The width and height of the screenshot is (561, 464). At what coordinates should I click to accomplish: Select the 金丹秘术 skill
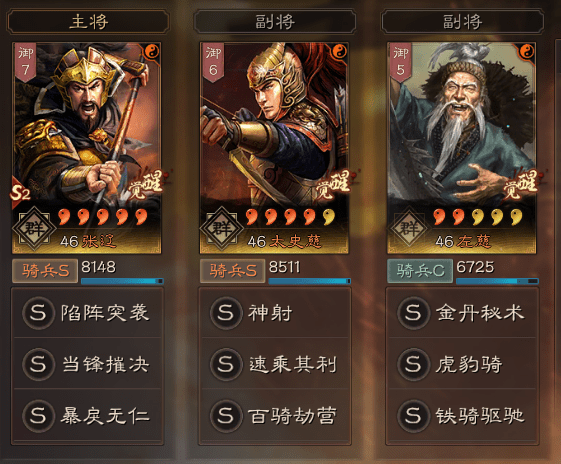click(x=462, y=313)
